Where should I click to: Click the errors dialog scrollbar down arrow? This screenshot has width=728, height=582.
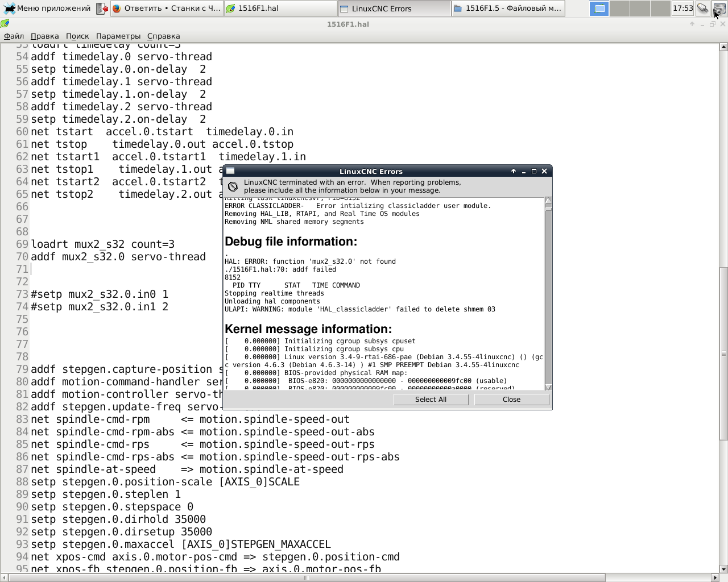click(x=548, y=387)
